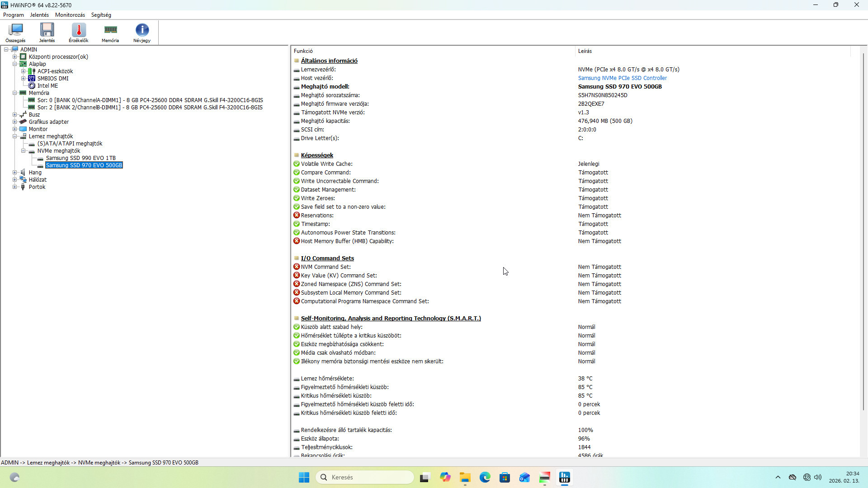The height and width of the screenshot is (488, 868).
Task: Open Samsung NVMe PCIe SSD Controller link
Action: pyautogui.click(x=622, y=78)
